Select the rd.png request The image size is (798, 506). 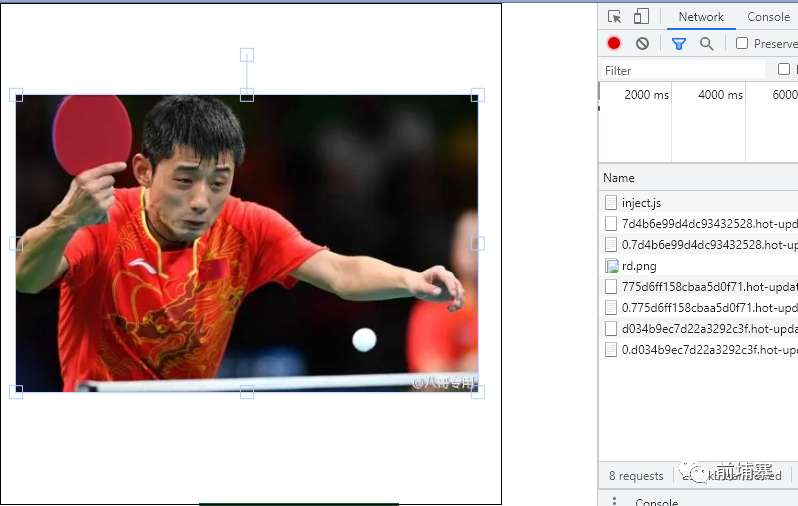pos(699,266)
